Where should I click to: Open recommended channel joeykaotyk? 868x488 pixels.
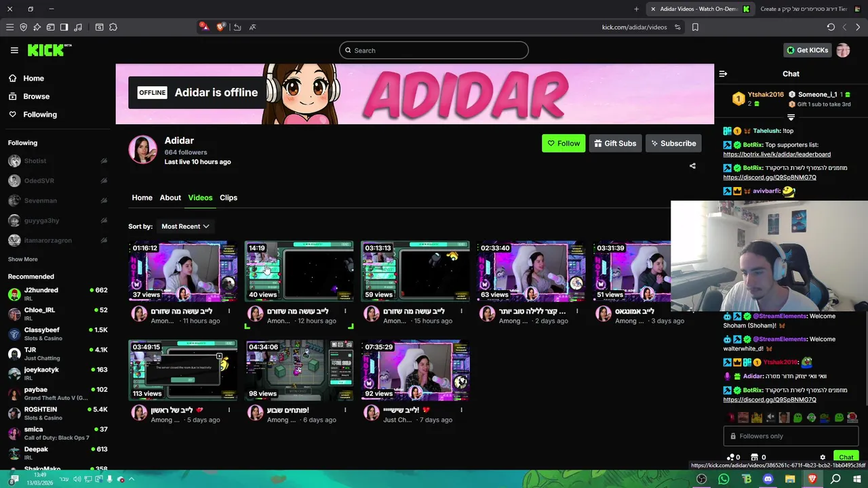point(58,373)
